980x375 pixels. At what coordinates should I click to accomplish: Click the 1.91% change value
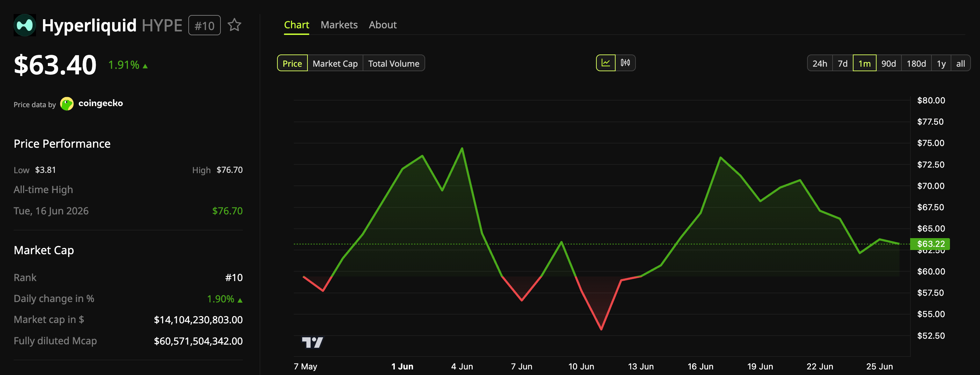pyautogui.click(x=124, y=65)
